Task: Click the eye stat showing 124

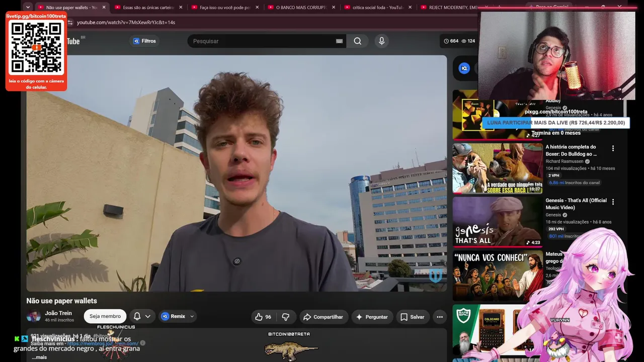Action: coord(468,41)
